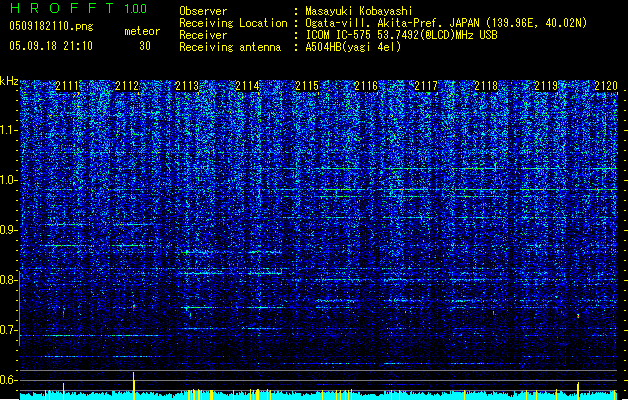The height and width of the screenshot is (400, 629).
Task: Select the 0.6 kHz axis tick label
Action: (8, 380)
